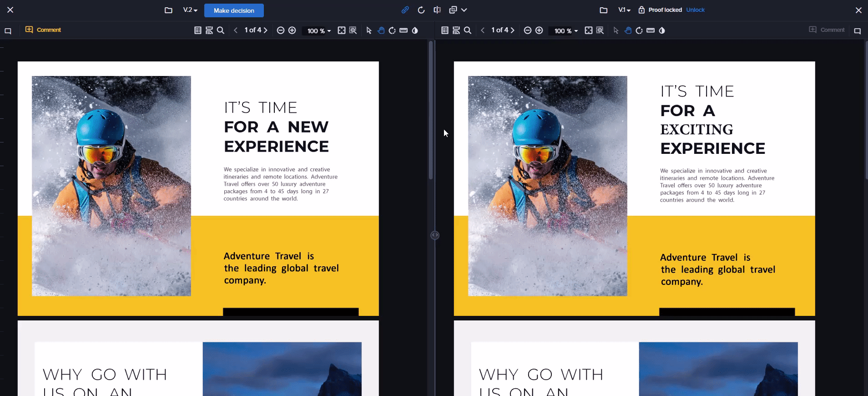Select the ruler measure tool in the right pane

tap(651, 30)
